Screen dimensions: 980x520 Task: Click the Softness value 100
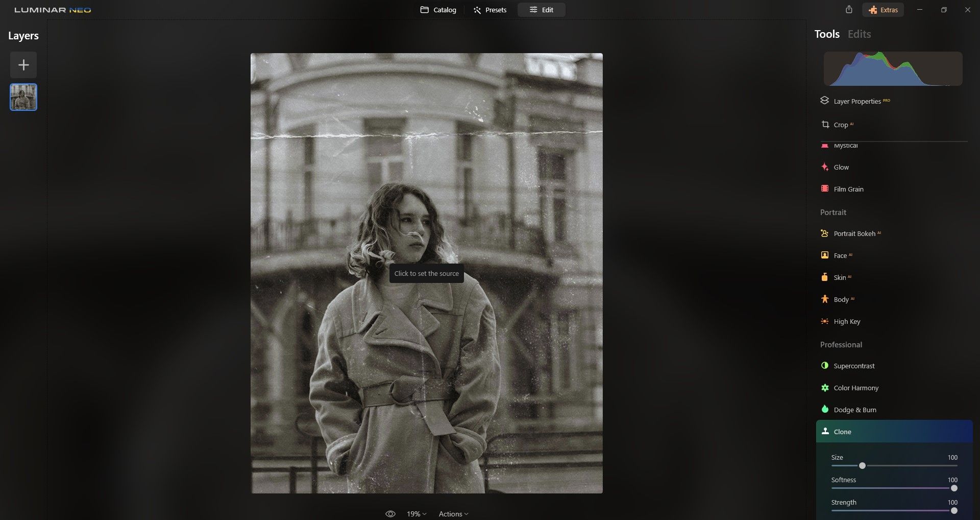952,480
